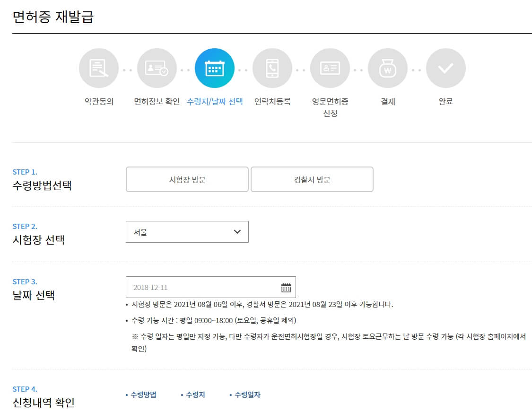Click the date input showing 2018-12-11
The image size is (532, 413).
199,286
